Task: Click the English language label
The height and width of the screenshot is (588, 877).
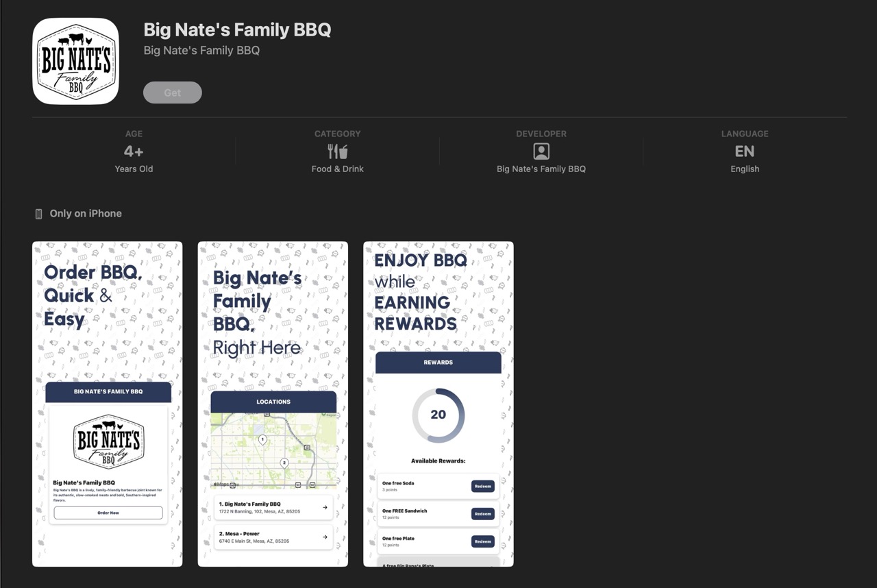Action: point(745,169)
